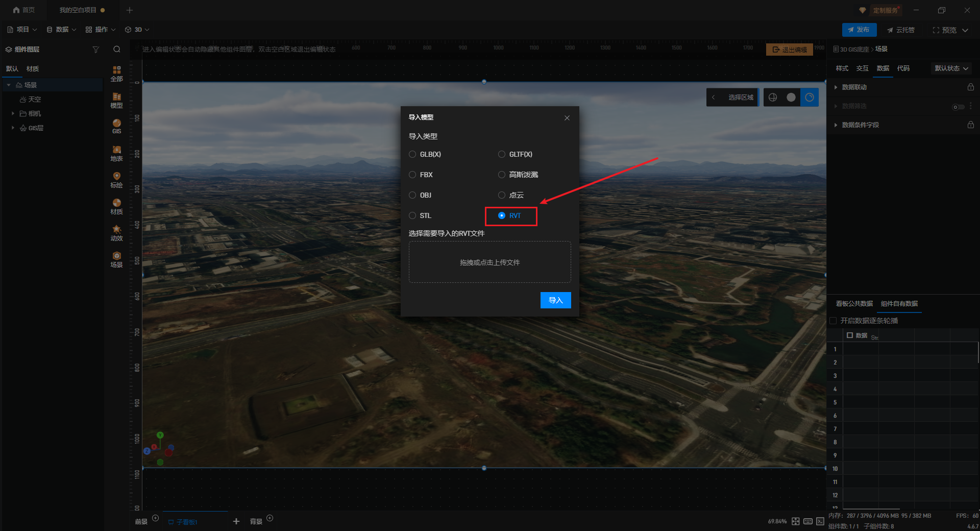Choose the FBX radio option
This screenshot has width=980, height=531.
click(412, 175)
